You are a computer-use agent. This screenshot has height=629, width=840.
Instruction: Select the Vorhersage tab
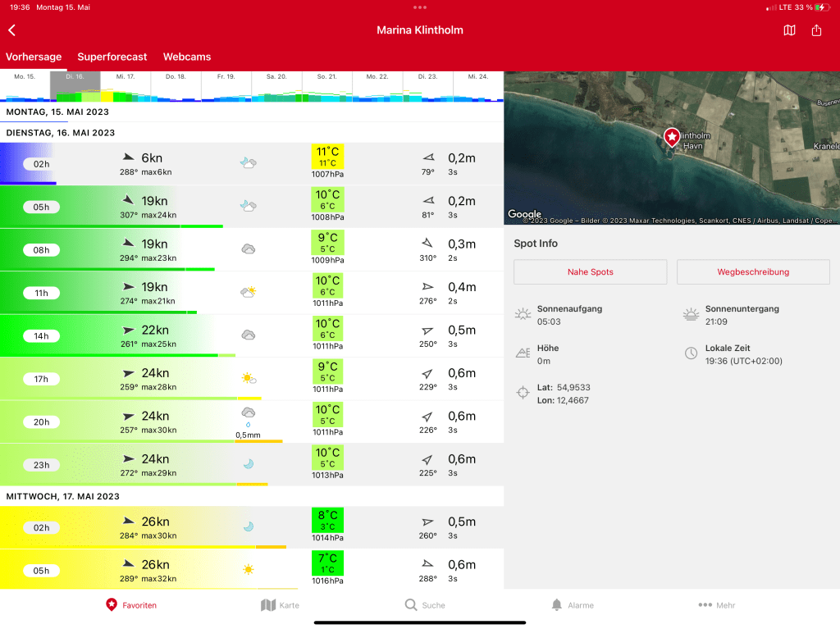point(34,57)
